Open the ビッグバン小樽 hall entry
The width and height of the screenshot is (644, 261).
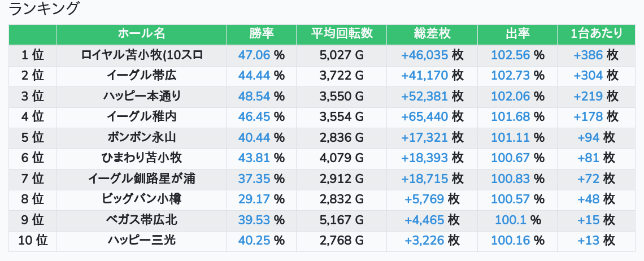click(x=141, y=199)
